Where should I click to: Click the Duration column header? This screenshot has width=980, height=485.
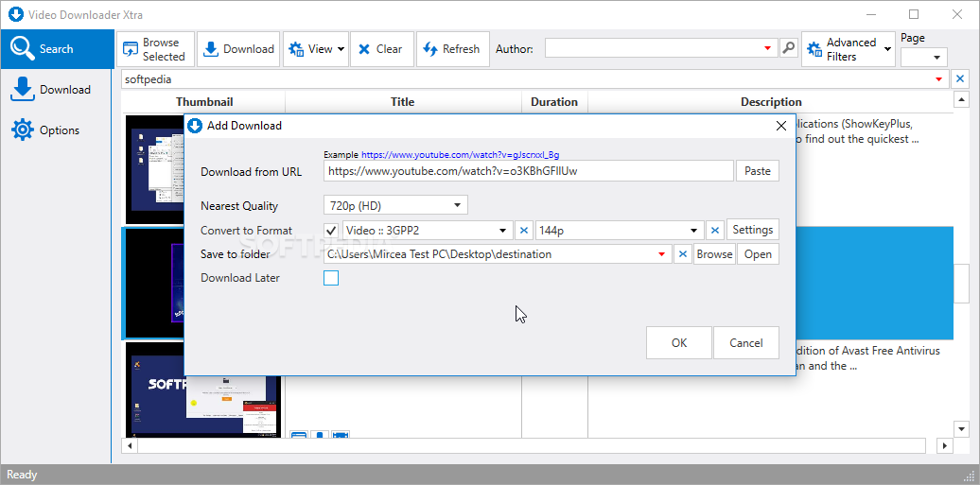point(554,102)
